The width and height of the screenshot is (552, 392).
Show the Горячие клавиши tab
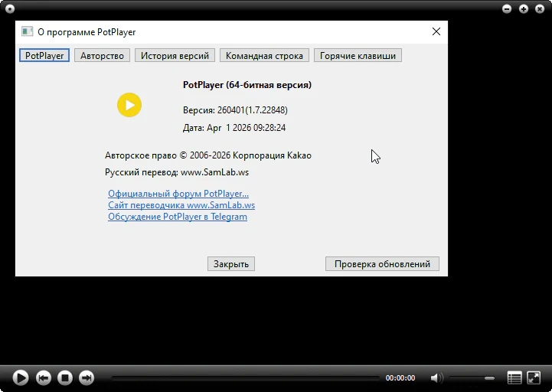(x=358, y=56)
